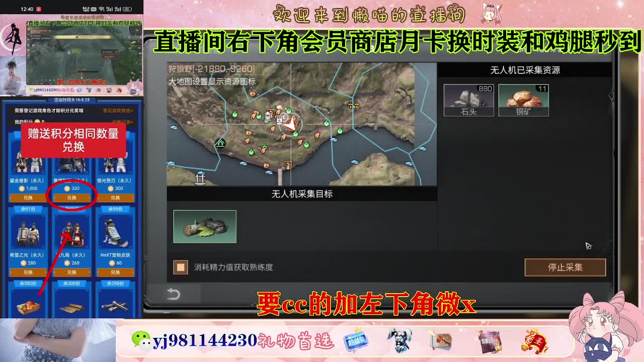Open the 登记游戏角色 link
644x362 pixels.
(x=118, y=110)
